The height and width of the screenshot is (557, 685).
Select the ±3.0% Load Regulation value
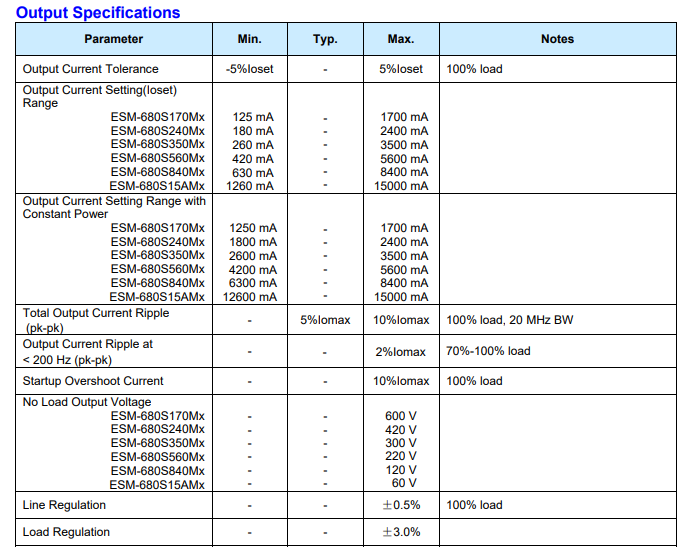(401, 532)
